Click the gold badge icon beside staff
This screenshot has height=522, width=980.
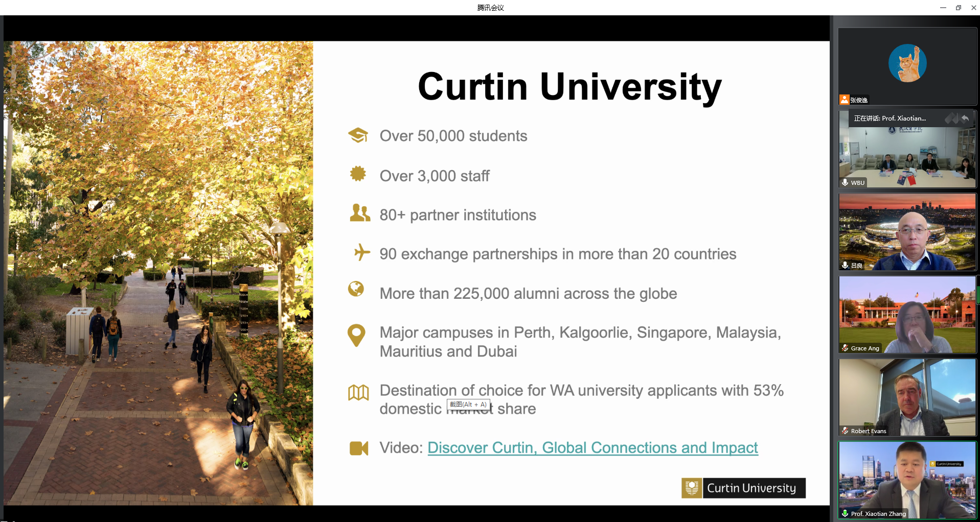(358, 174)
